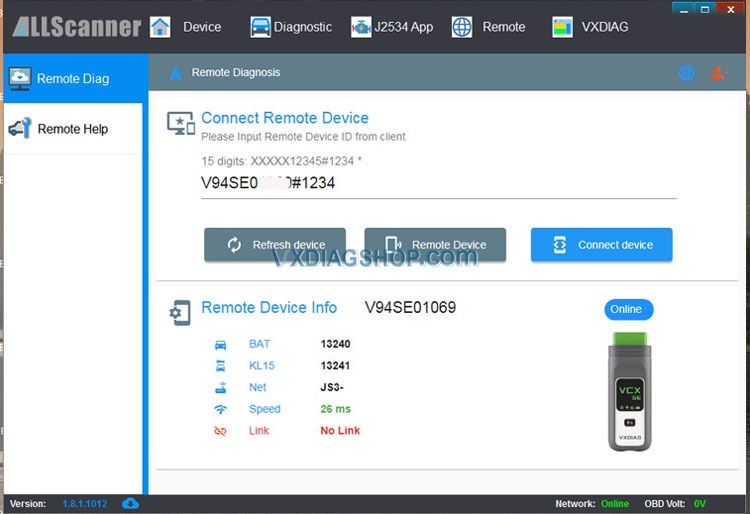Image resolution: width=750 pixels, height=514 pixels.
Task: Click the Speed wifi icon
Action: (221, 409)
